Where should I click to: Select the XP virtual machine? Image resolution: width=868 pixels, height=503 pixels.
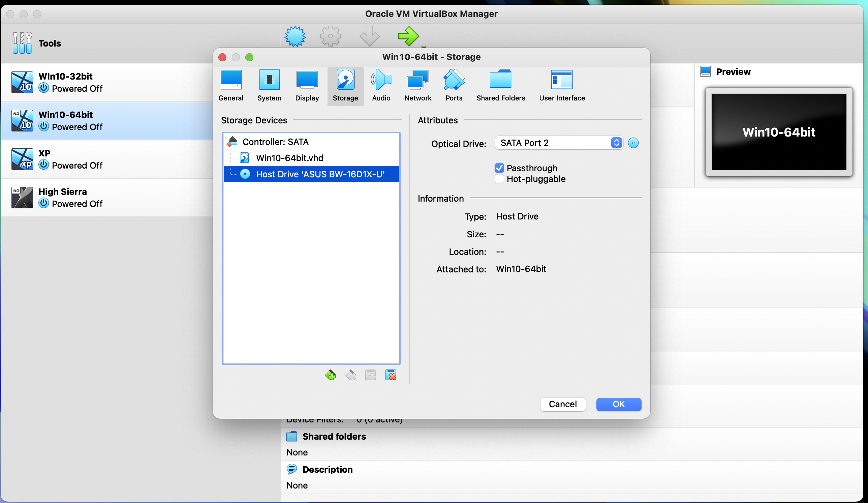107,159
